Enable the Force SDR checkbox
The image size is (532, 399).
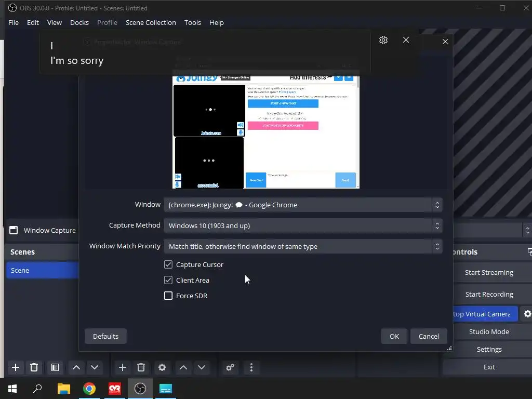[168, 296]
